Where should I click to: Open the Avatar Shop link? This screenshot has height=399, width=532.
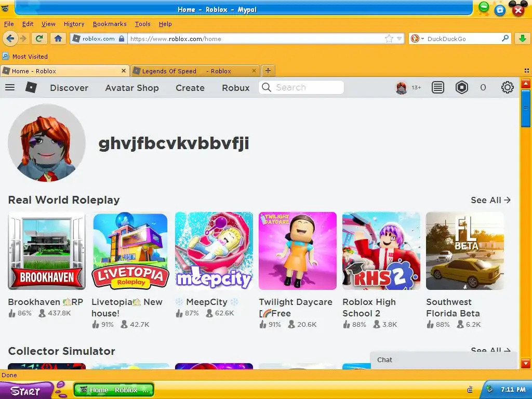[132, 88]
